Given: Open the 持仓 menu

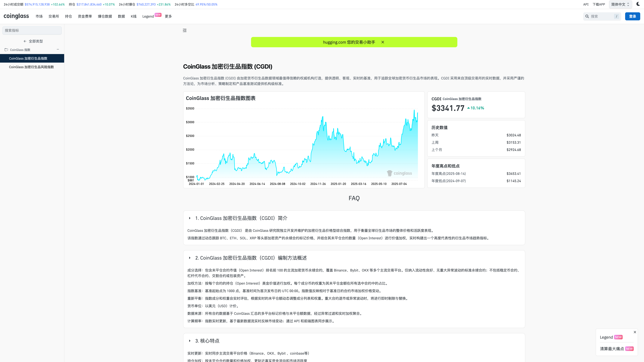Looking at the screenshot, I should 68,16.
